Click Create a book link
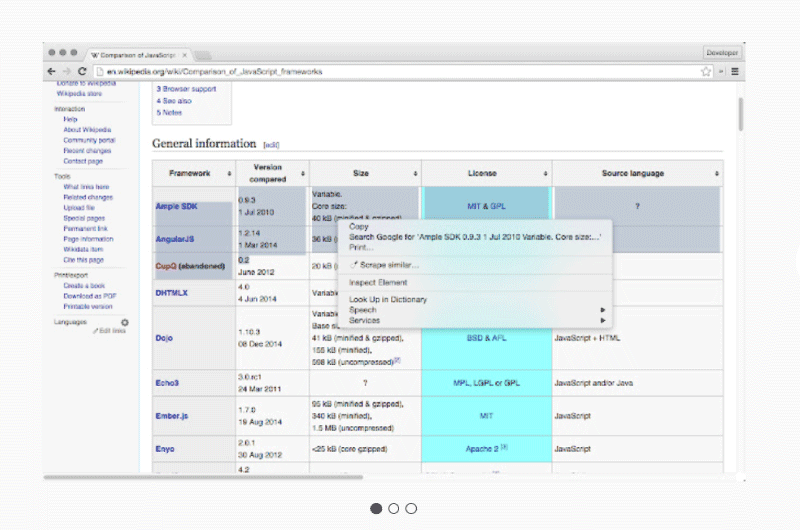800x530 pixels. pyautogui.click(x=84, y=286)
